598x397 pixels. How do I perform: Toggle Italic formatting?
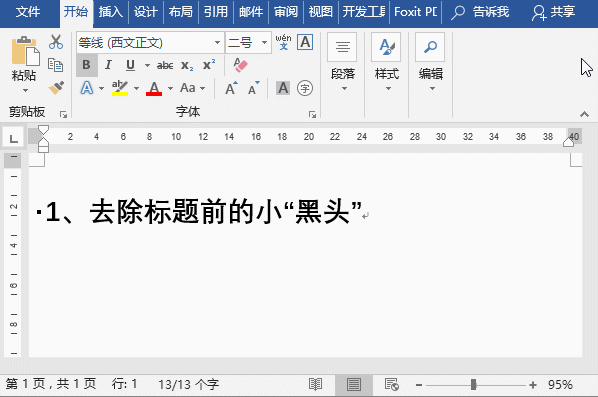pyautogui.click(x=108, y=65)
